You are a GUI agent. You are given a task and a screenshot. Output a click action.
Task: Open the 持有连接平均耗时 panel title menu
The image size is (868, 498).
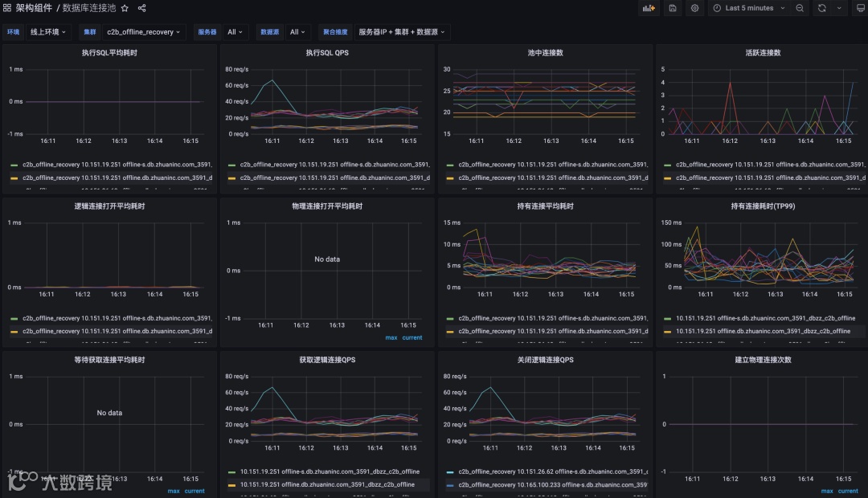pyautogui.click(x=545, y=206)
